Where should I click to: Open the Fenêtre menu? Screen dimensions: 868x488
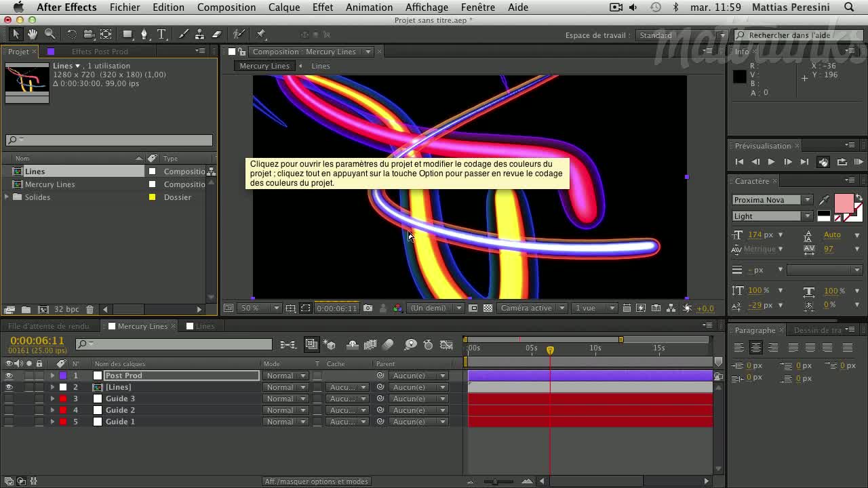tap(478, 7)
